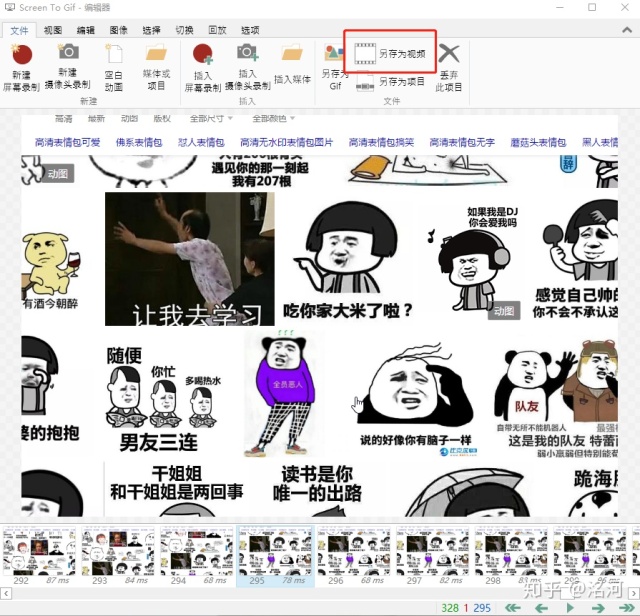Open the File (文件) ribbon tab

(x=19, y=31)
